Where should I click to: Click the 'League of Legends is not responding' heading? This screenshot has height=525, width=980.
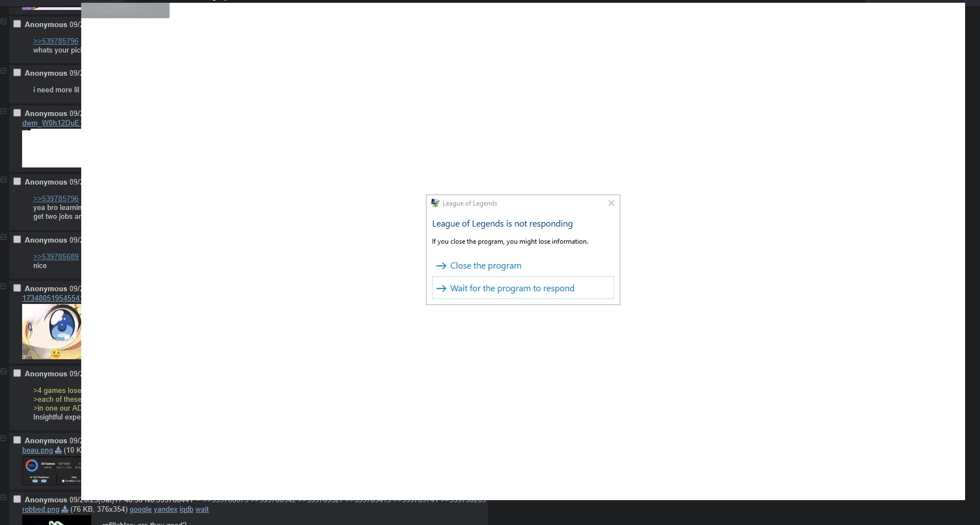point(502,224)
